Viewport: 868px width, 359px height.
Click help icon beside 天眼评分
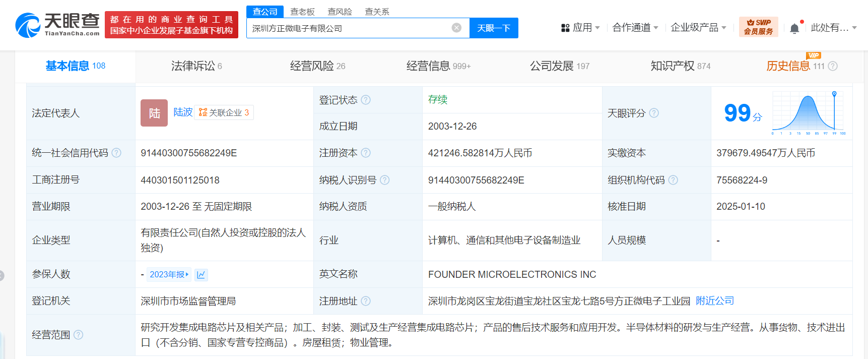654,113
